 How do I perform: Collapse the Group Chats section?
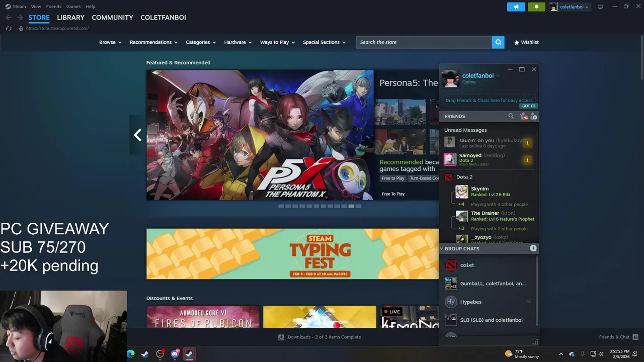(442, 248)
